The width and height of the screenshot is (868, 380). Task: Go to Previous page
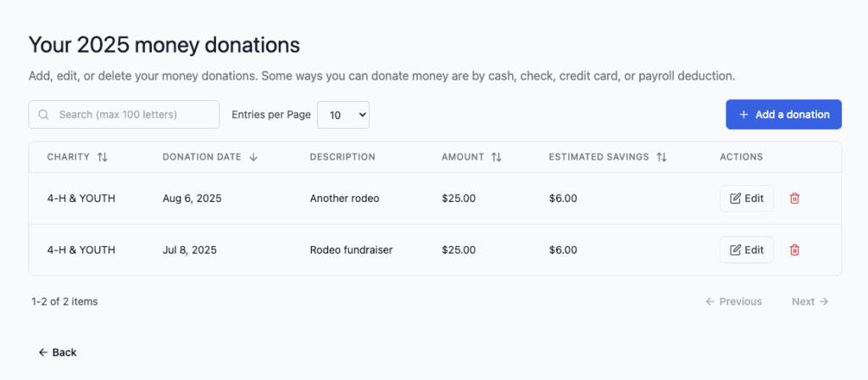click(x=733, y=301)
